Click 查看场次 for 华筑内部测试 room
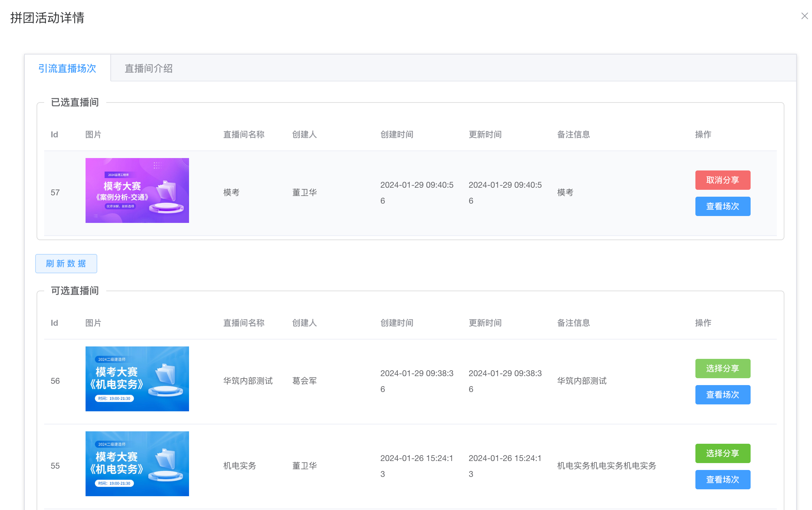This screenshot has width=812, height=510. (722, 394)
